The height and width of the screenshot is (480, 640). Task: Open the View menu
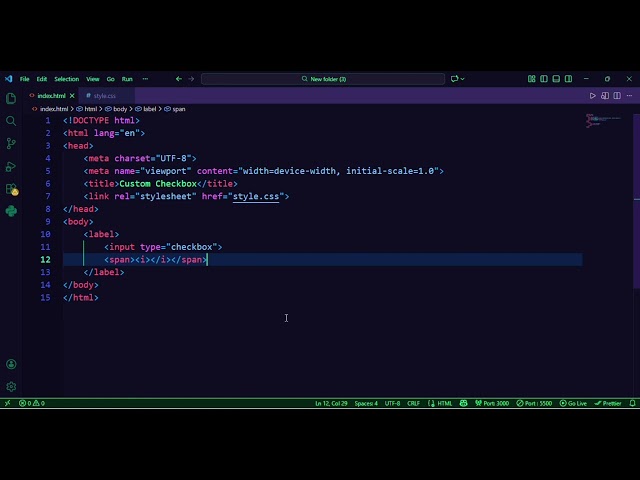(x=93, y=79)
